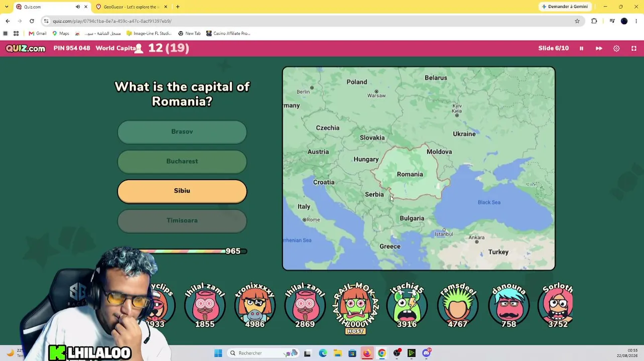Open the apps grid shortcut in bookmarks bar

point(16,34)
